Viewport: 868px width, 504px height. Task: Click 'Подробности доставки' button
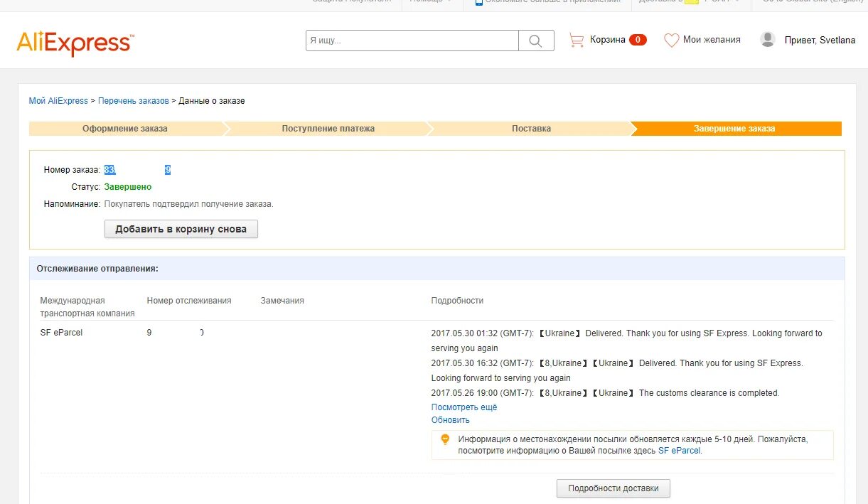pyautogui.click(x=614, y=488)
